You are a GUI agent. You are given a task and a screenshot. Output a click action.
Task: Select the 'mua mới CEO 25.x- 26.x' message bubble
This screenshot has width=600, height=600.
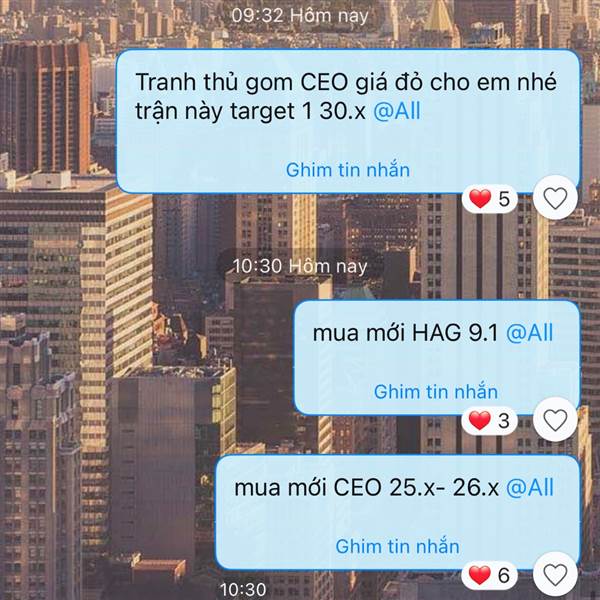397,513
